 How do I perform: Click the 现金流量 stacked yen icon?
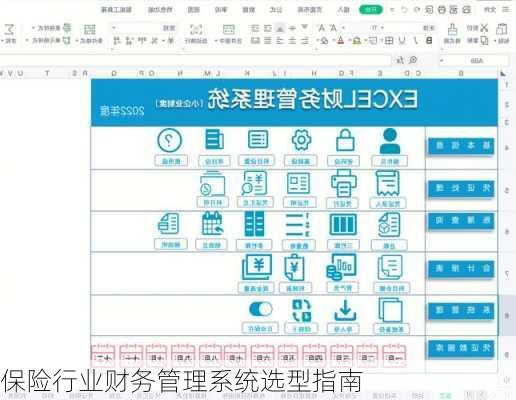(257, 267)
